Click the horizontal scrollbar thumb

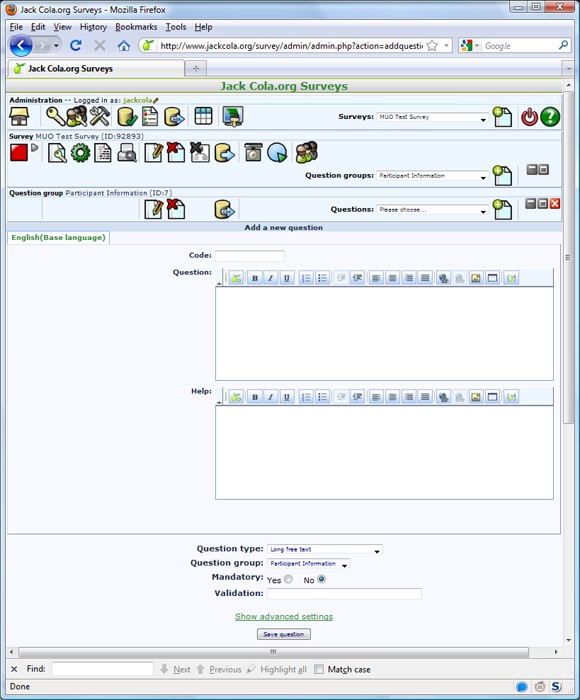coord(274,652)
